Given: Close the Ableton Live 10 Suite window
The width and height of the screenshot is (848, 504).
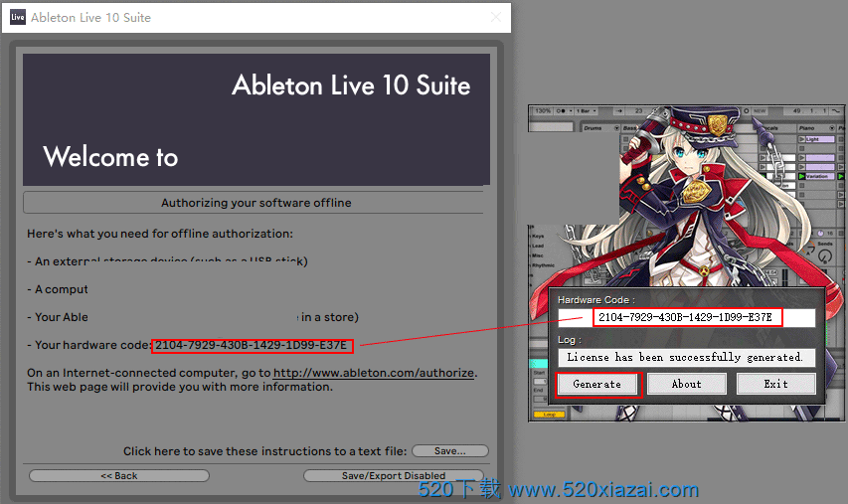Looking at the screenshot, I should coord(496,17).
